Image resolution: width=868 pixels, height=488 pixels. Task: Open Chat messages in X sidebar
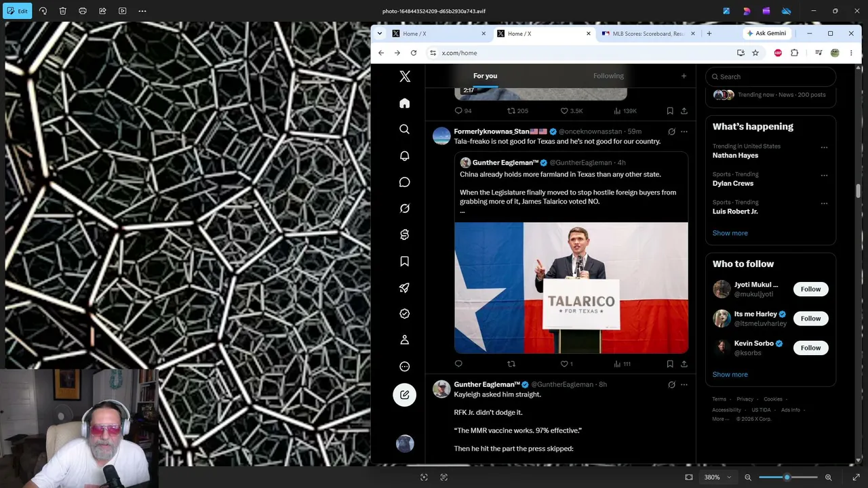point(405,182)
